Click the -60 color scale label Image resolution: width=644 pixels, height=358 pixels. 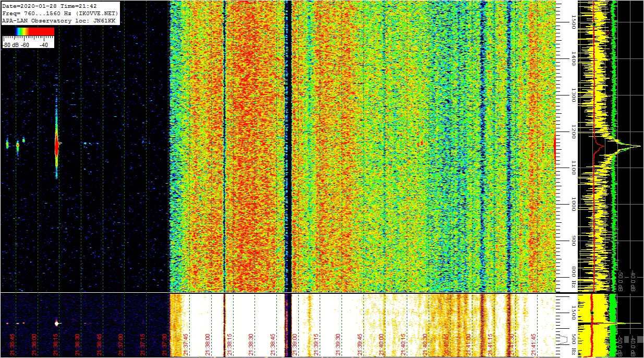(x=25, y=45)
